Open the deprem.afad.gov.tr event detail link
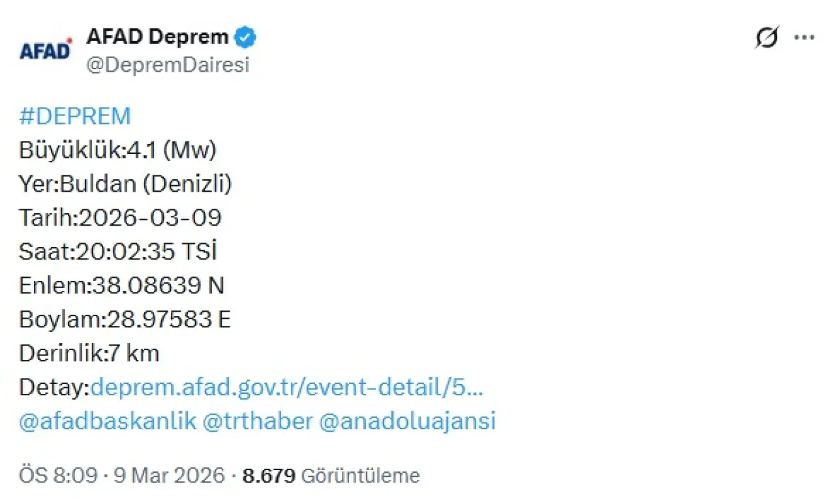 click(x=287, y=387)
